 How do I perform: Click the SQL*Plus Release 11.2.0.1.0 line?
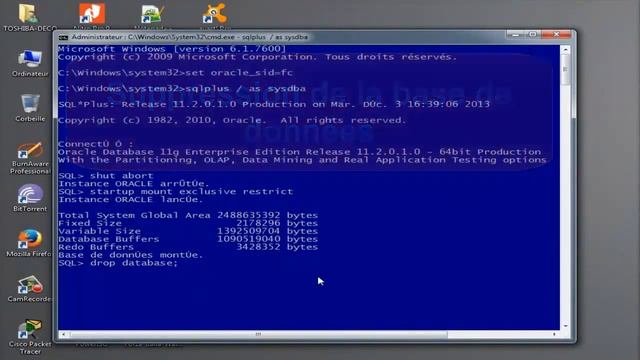(274, 104)
